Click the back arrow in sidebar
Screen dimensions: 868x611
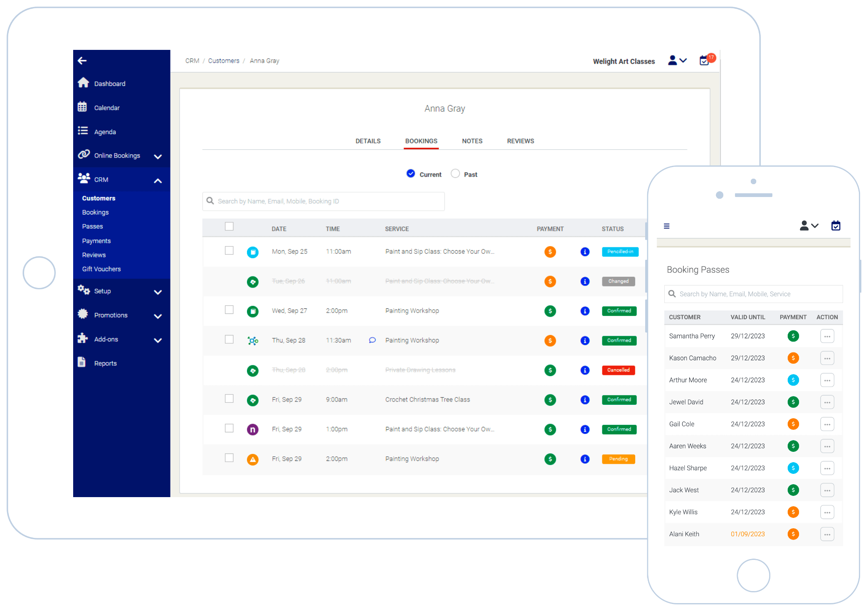point(82,61)
